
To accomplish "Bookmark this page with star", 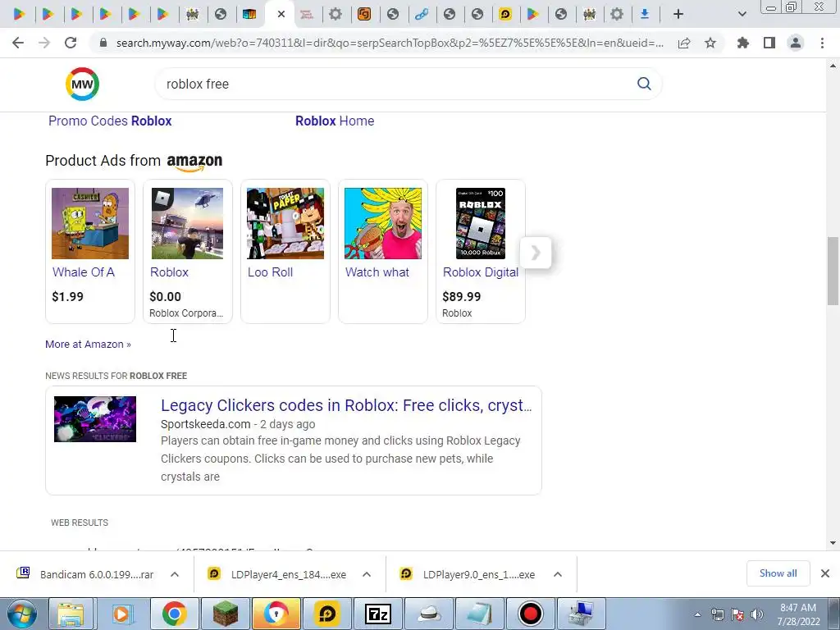I will point(710,43).
